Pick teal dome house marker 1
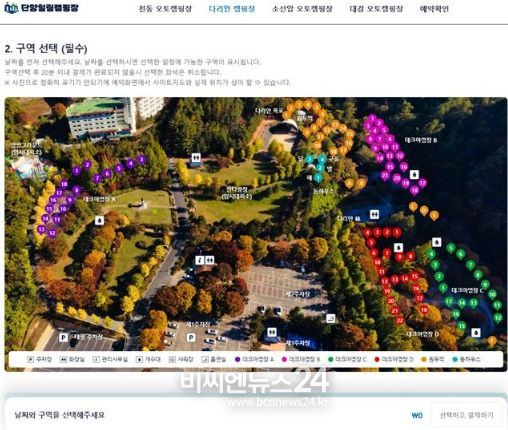The height and width of the screenshot is (430, 508). [x=318, y=178]
